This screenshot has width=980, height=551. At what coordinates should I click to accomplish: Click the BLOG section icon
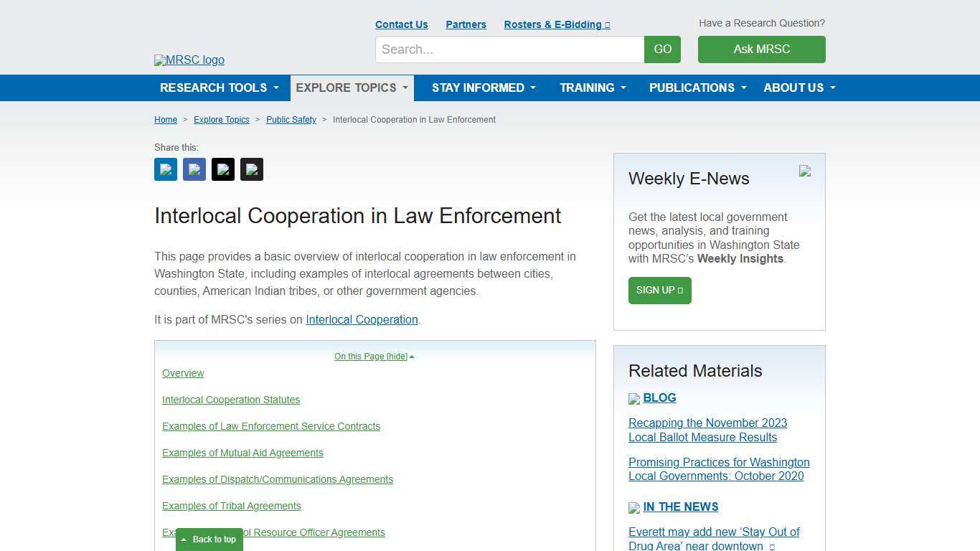[634, 399]
